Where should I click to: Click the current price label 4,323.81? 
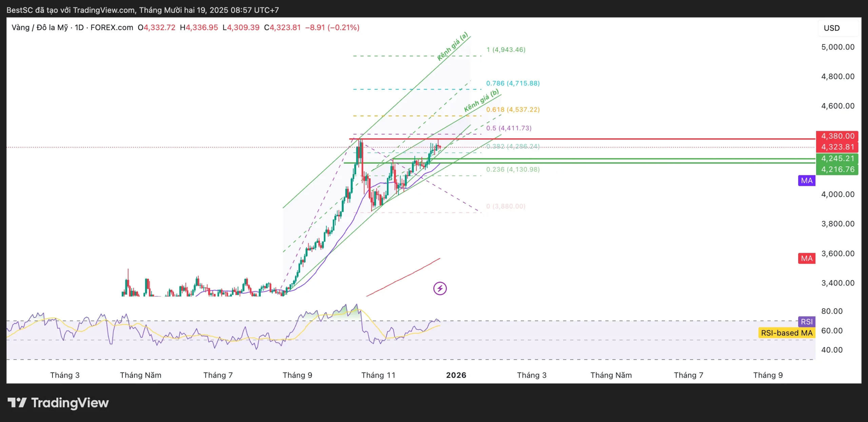coord(837,147)
